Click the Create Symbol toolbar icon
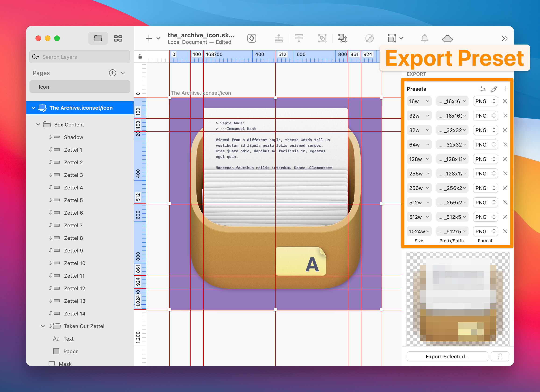This screenshot has height=392, width=540. pos(252,38)
